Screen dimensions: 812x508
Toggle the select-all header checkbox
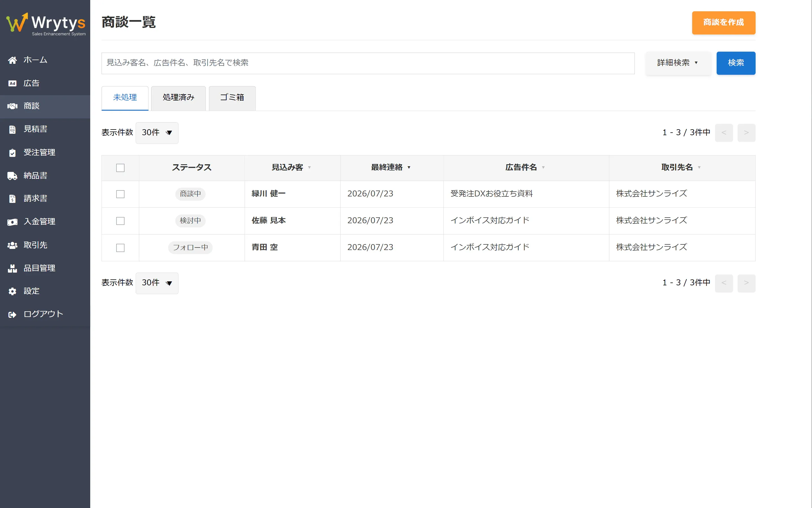pyautogui.click(x=120, y=168)
